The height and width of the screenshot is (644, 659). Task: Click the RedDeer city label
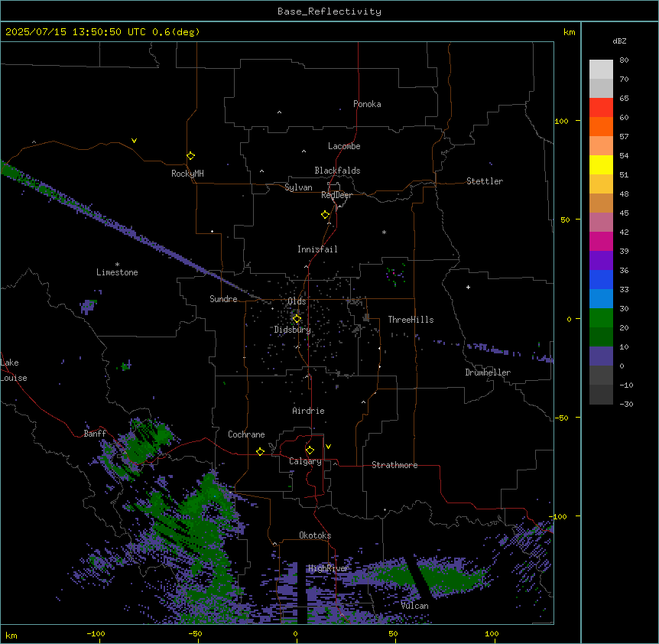[336, 195]
